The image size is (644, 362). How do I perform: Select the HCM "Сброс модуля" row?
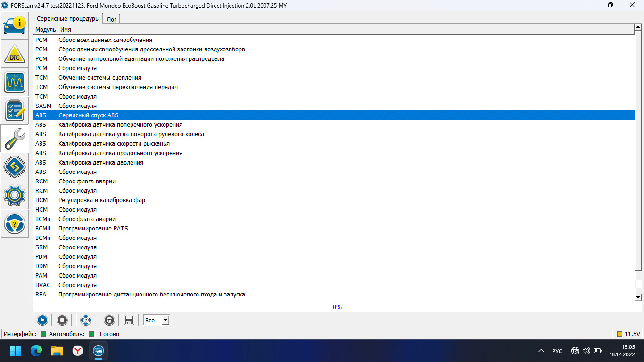pos(334,210)
